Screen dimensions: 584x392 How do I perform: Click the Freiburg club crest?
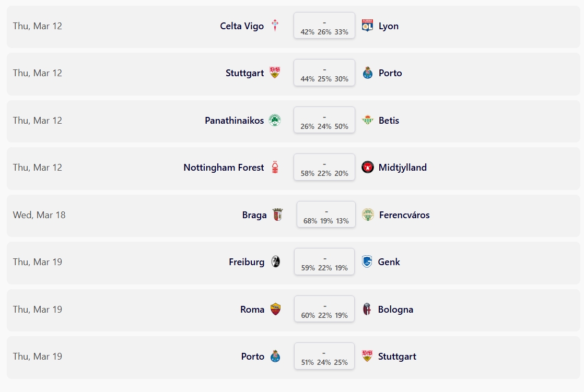point(275,262)
